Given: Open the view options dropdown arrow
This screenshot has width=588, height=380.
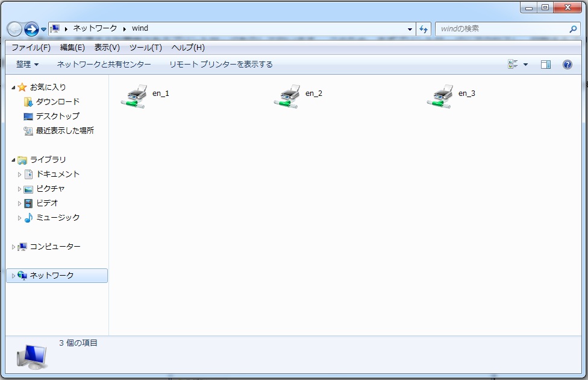Looking at the screenshot, I should [x=525, y=65].
